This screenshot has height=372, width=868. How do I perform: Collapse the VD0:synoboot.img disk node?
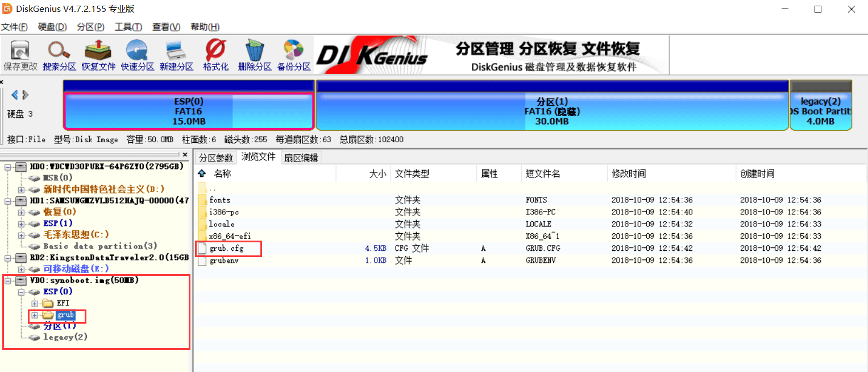tap(9, 280)
